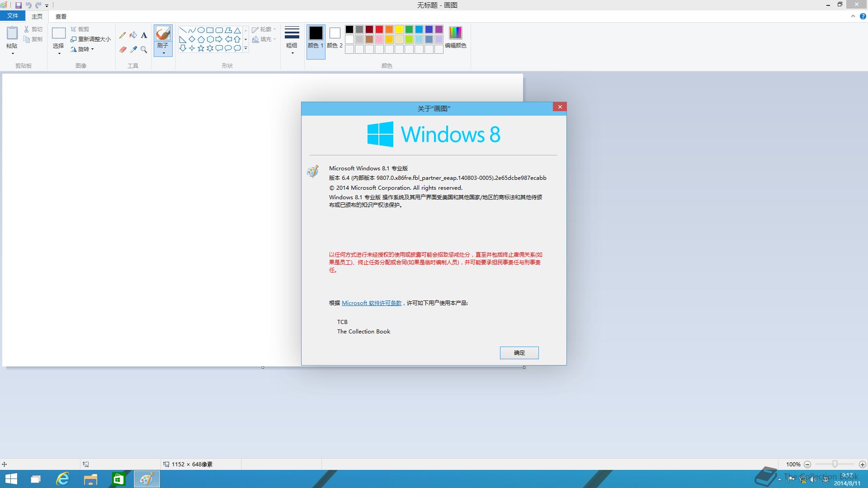Viewport: 868px width, 488px height.
Task: Click the rectangular Select (选择) tool icon
Action: pyautogui.click(x=59, y=33)
